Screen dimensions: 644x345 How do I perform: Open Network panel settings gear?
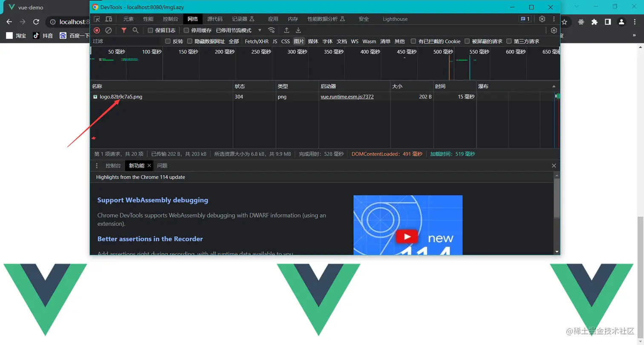554,30
